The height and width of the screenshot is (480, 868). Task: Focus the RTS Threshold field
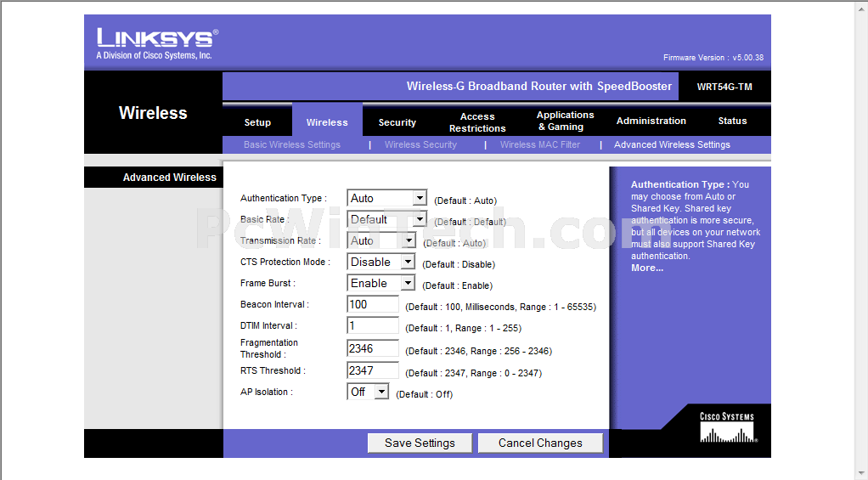(x=373, y=370)
